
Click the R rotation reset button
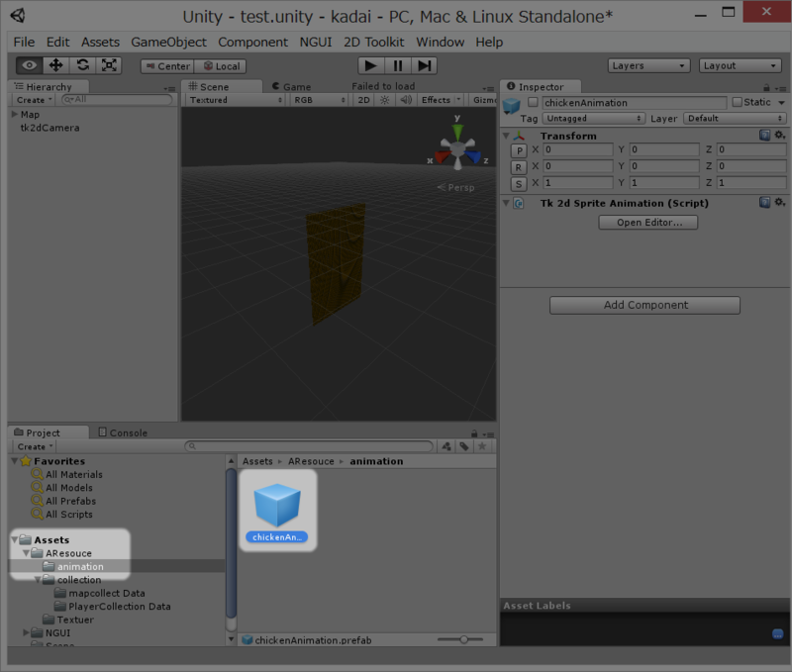pos(519,167)
